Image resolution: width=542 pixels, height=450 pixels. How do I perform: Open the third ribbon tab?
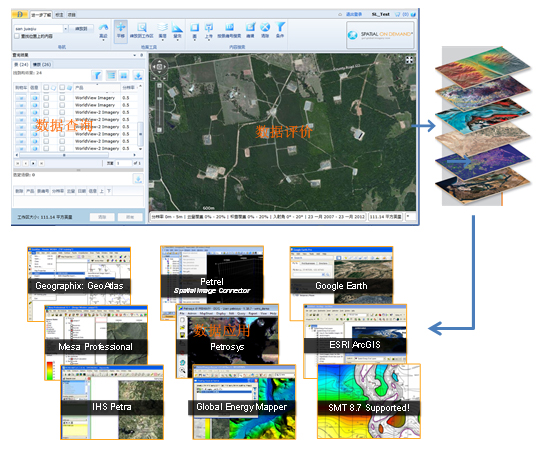[72, 15]
